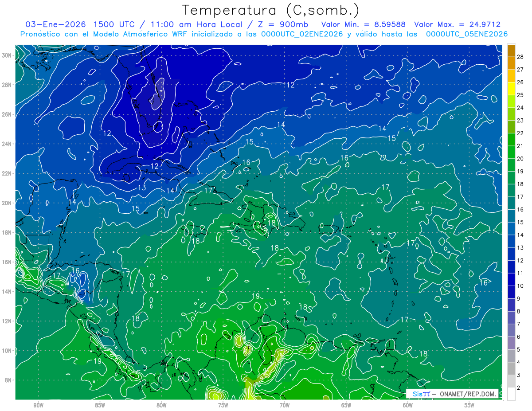This screenshot has width=532, height=411.
Task: Click the '70W' longitude axis label
Action: pos(285,405)
